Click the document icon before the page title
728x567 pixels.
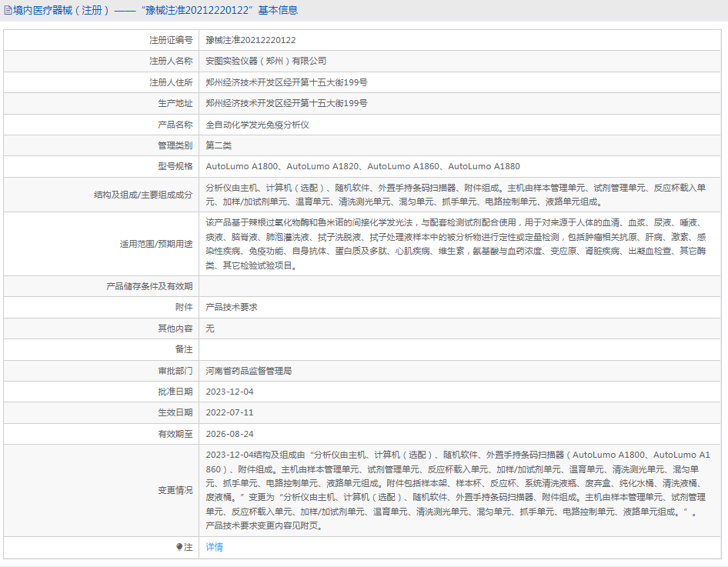[8, 10]
